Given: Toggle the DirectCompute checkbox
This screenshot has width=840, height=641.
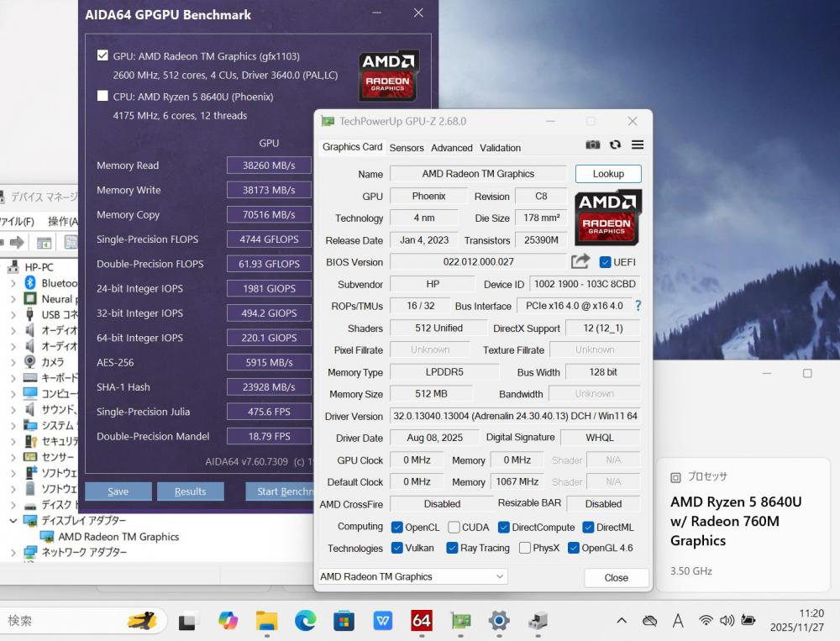Looking at the screenshot, I should pos(503,527).
